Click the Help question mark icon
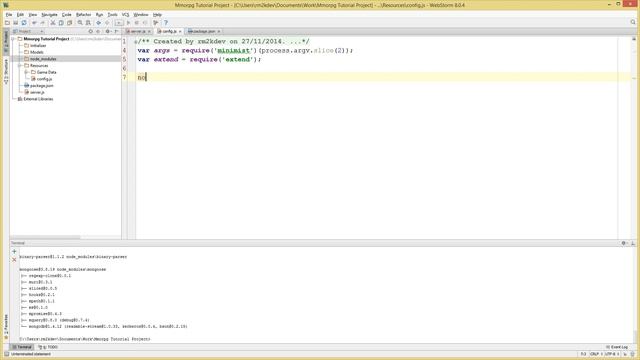The height and width of the screenshot is (360, 640). coord(166,23)
